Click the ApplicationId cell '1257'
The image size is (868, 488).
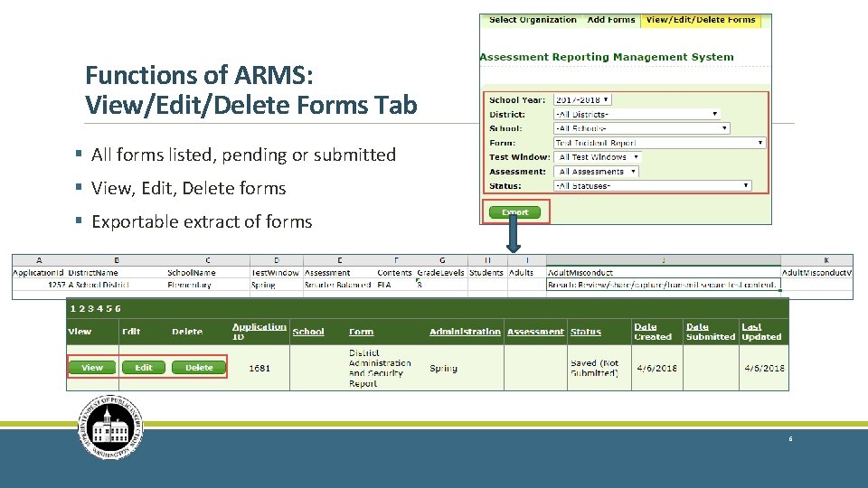(x=39, y=285)
